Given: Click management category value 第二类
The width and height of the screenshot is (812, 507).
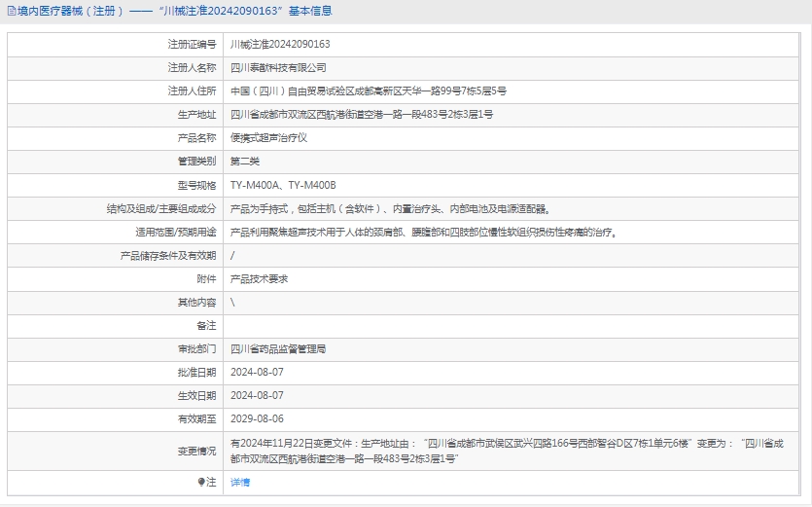Looking at the screenshot, I should [x=245, y=162].
